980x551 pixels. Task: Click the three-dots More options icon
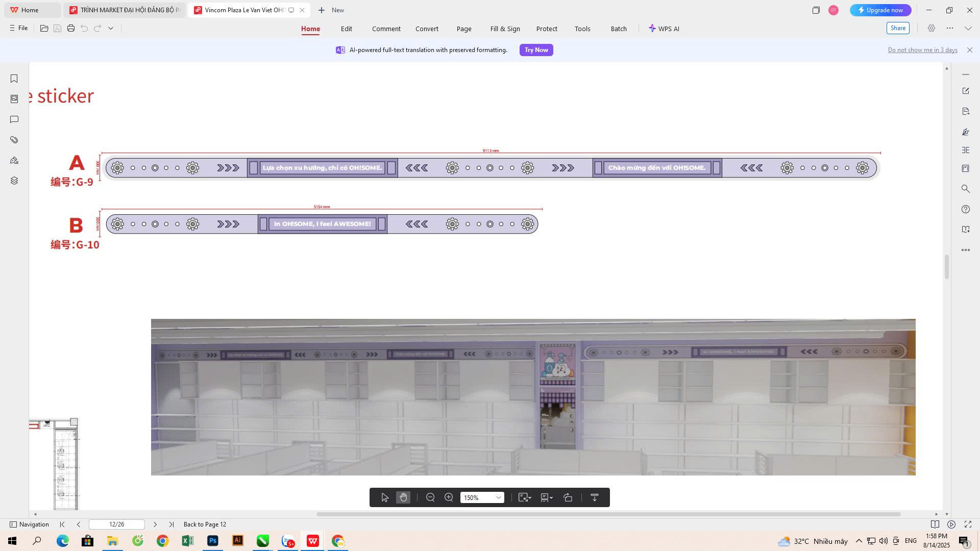click(x=950, y=29)
